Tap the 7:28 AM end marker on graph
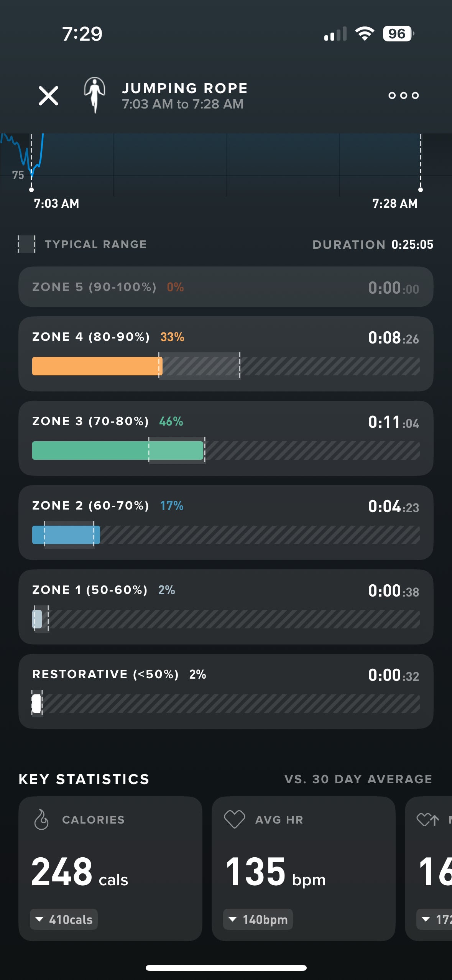452x980 pixels. [x=421, y=189]
